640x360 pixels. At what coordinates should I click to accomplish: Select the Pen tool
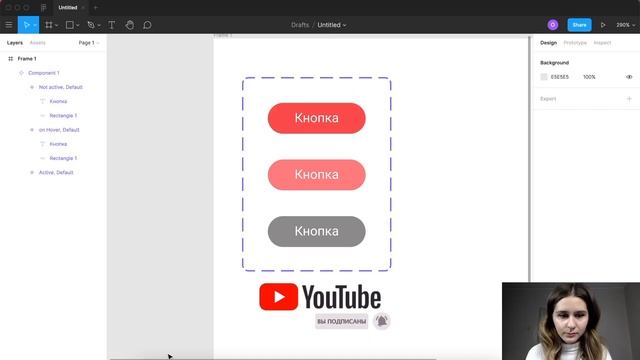click(x=91, y=25)
